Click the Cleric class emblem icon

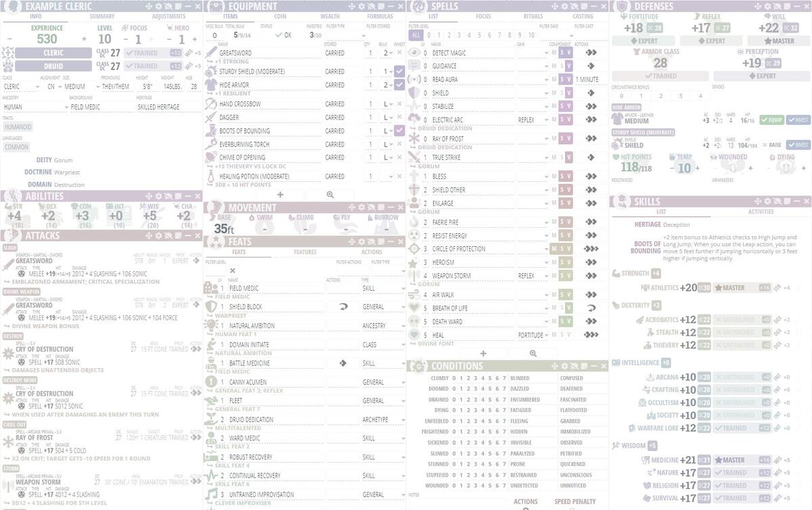[8, 53]
